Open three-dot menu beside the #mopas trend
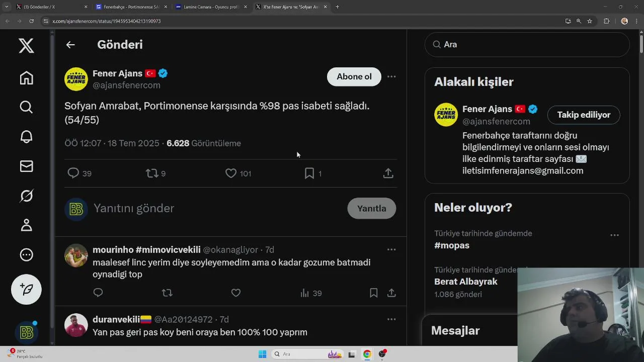Viewport: 644px width, 362px height. point(614,235)
